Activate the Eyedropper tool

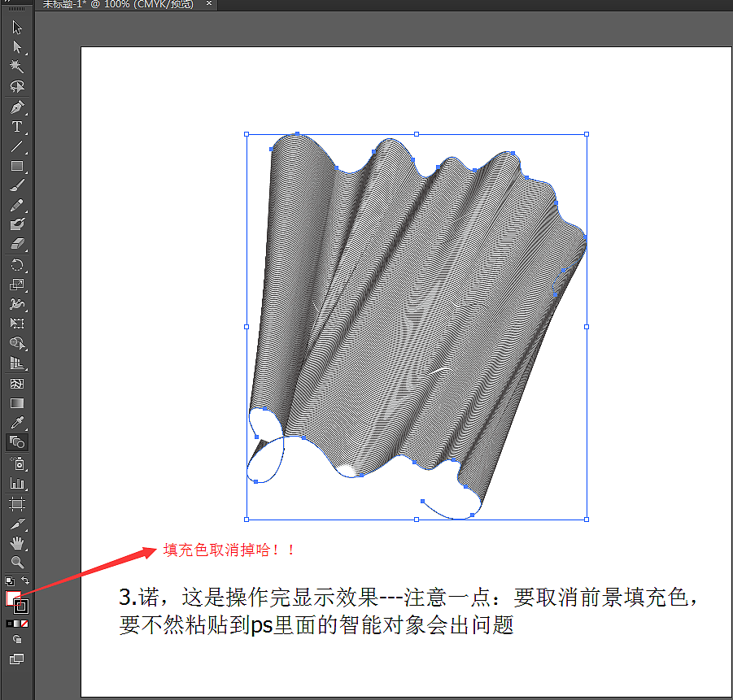click(17, 423)
